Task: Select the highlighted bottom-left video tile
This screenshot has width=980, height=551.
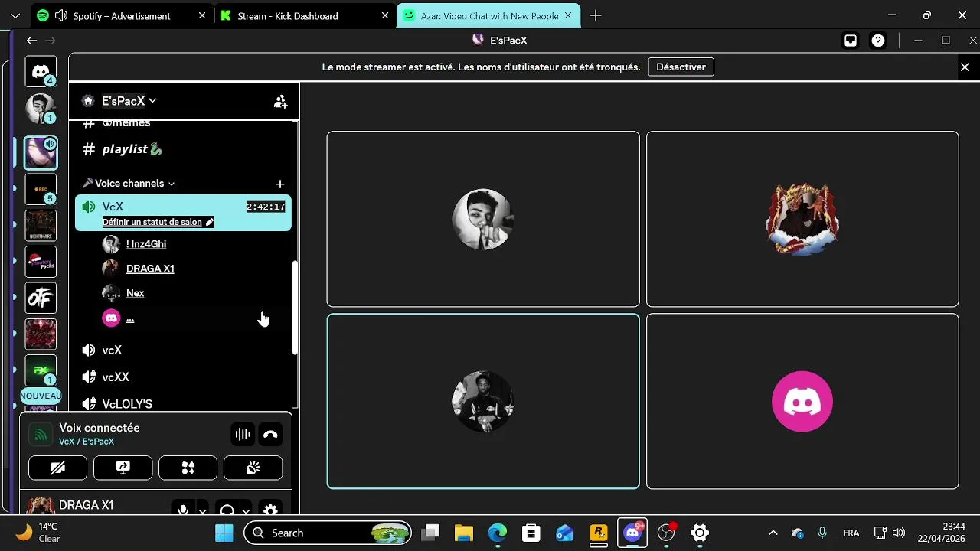Action: [483, 401]
